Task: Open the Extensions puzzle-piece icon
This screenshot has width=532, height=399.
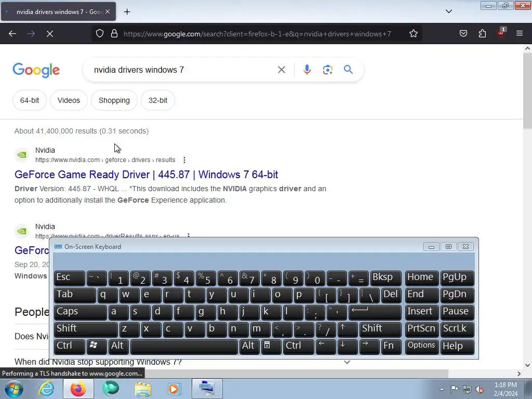Action: 482,34
